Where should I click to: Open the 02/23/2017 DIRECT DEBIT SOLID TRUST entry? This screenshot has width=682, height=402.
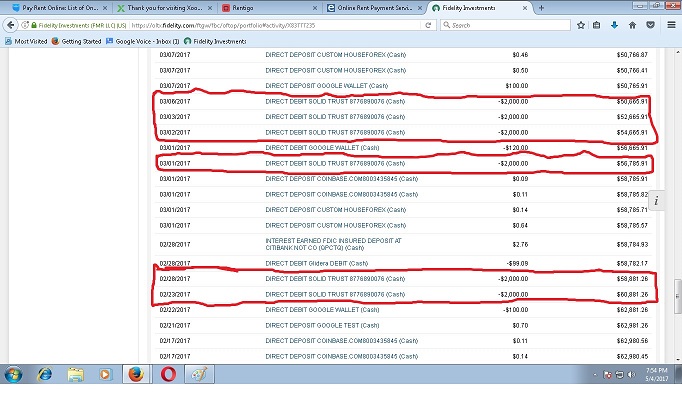pos(335,295)
